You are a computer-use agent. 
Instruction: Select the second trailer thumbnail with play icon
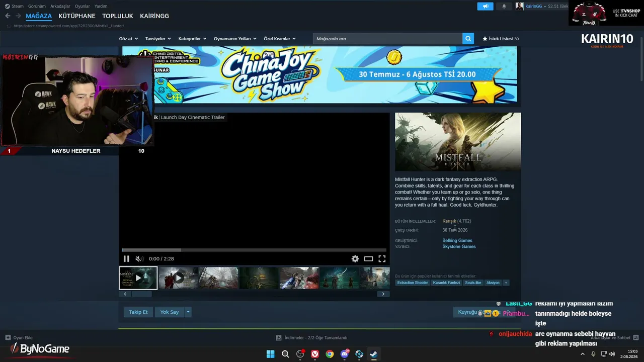[x=178, y=278]
